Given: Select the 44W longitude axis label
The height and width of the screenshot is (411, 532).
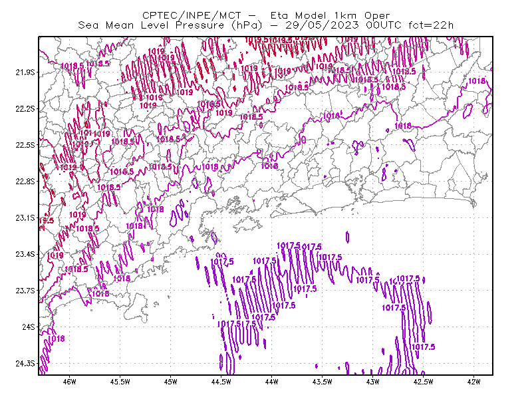Looking at the screenshot, I should (271, 382).
